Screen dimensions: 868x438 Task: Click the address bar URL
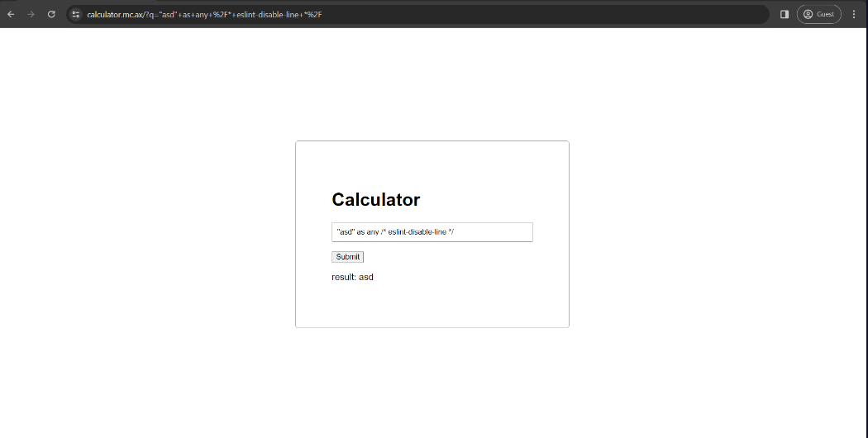coord(207,14)
